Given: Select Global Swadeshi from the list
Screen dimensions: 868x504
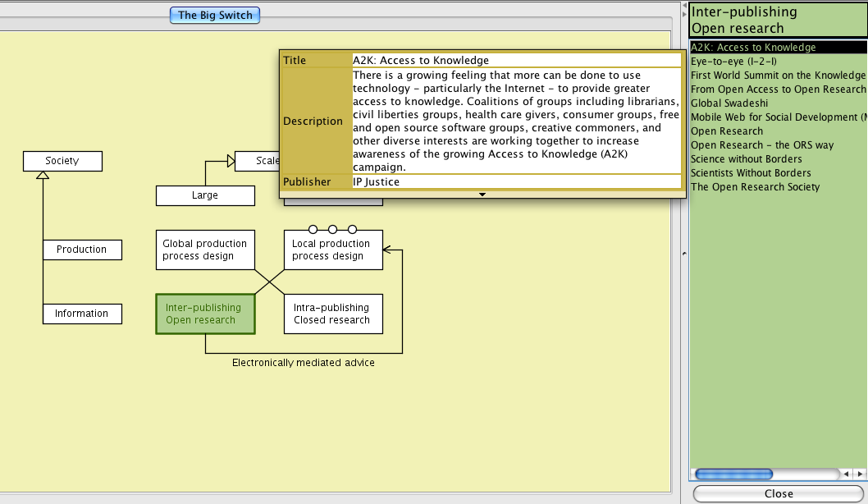Looking at the screenshot, I should click(729, 103).
